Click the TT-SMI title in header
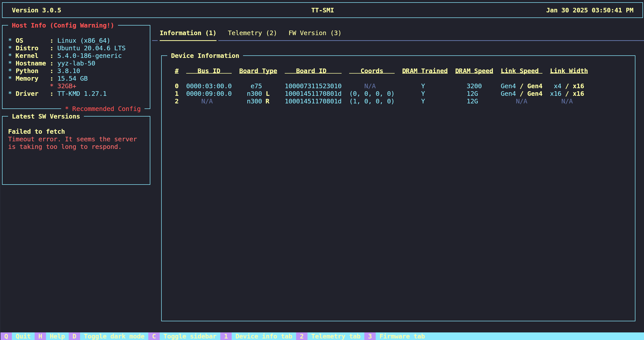This screenshot has height=340, width=644. pyautogui.click(x=323, y=10)
